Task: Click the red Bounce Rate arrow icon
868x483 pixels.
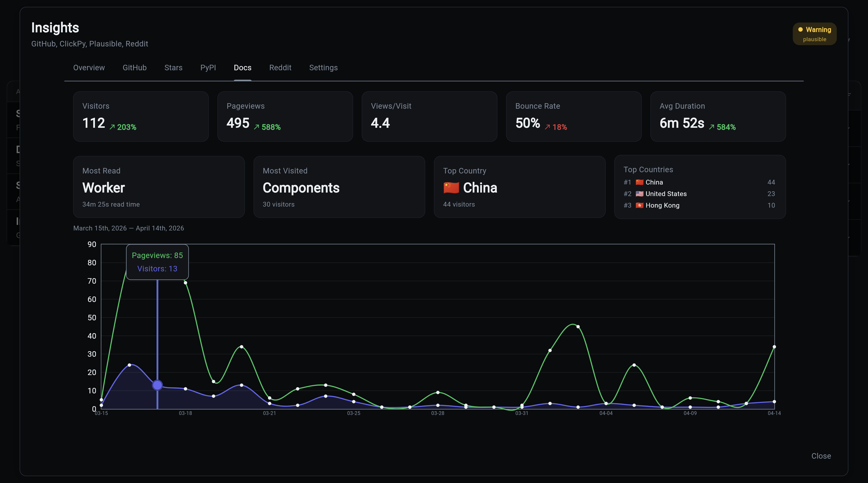Action: tap(547, 127)
